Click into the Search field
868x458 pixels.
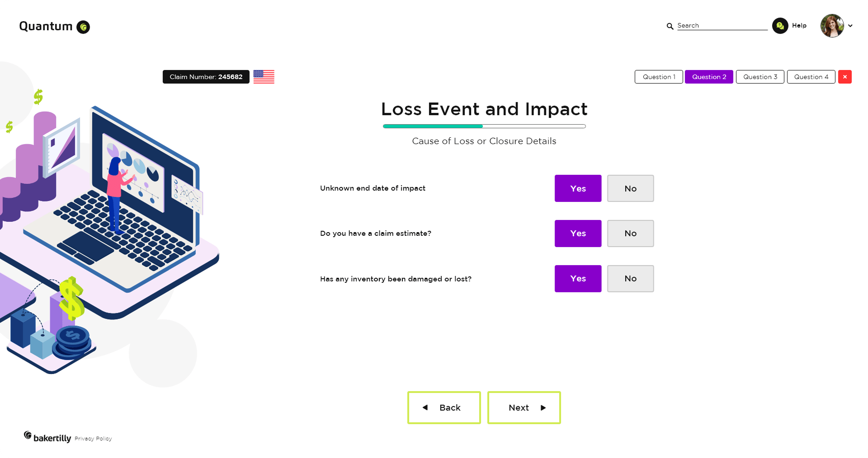pyautogui.click(x=722, y=26)
